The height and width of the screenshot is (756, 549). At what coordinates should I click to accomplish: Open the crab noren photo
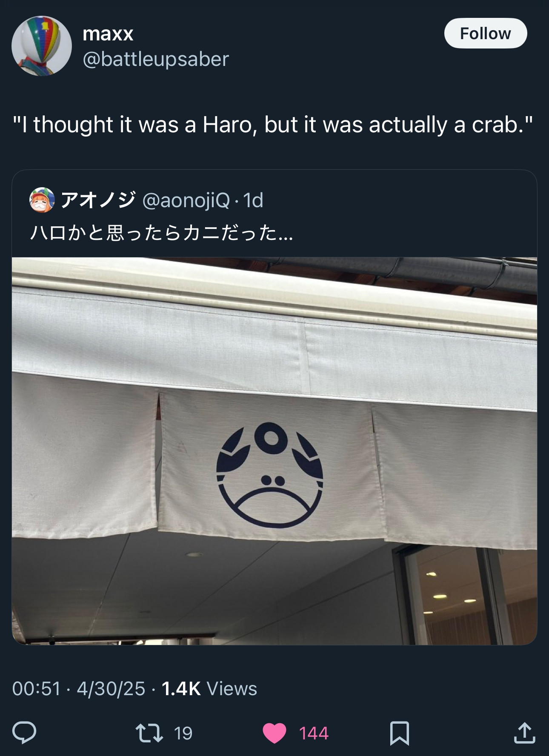274,451
